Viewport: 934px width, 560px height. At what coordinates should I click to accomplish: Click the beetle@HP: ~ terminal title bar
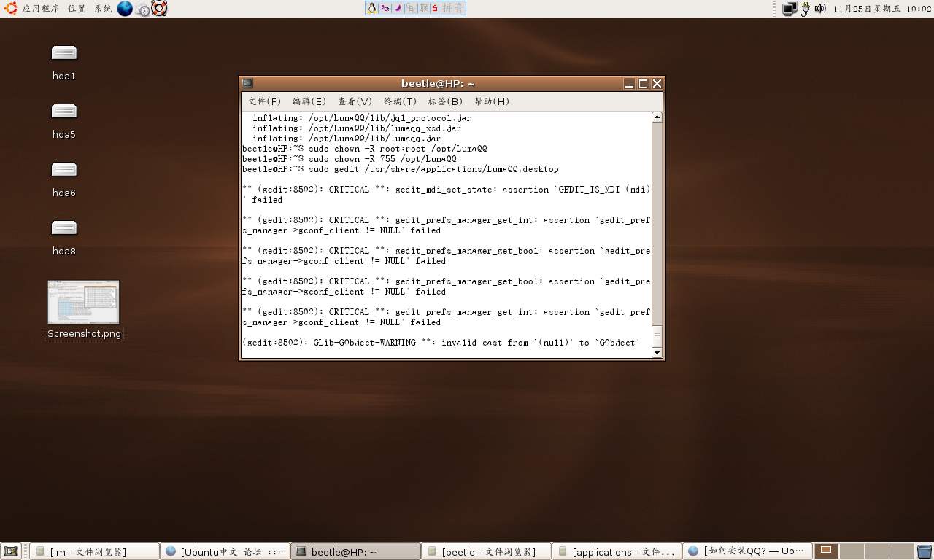tap(438, 83)
